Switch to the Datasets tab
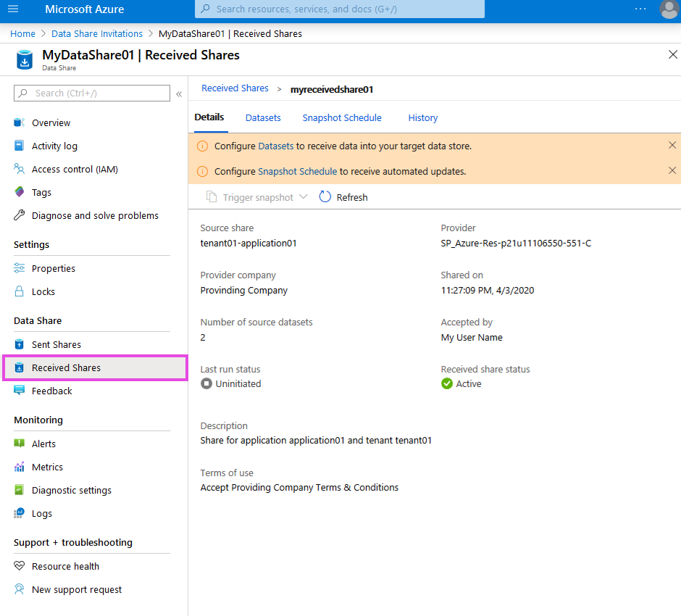The height and width of the screenshot is (616, 681). coord(263,117)
